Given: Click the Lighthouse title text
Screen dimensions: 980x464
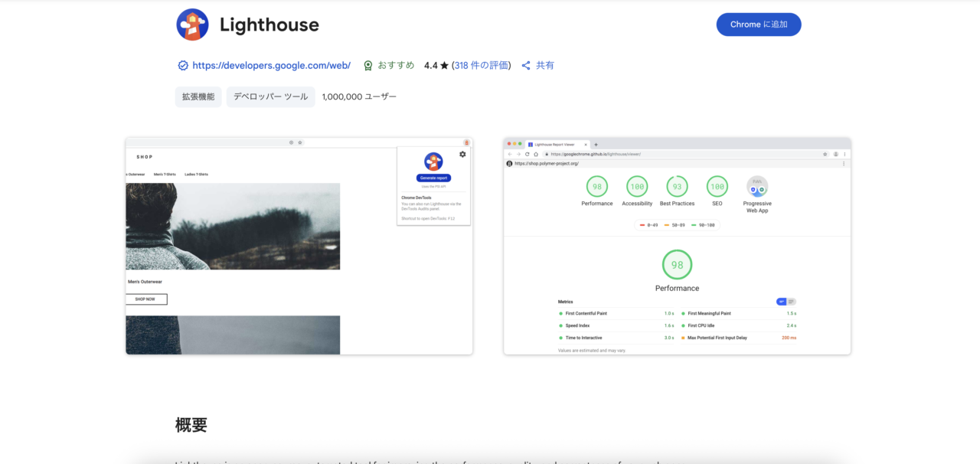Looking at the screenshot, I should (269, 25).
